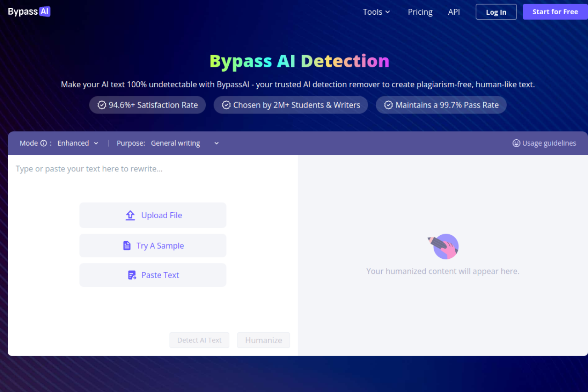Click 'Chosen by 2M+ Students & Writers' text
The height and width of the screenshot is (392, 588).
pyautogui.click(x=297, y=105)
